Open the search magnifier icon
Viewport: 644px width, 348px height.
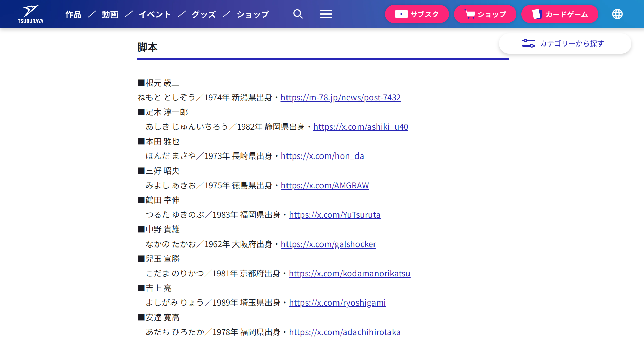point(298,14)
